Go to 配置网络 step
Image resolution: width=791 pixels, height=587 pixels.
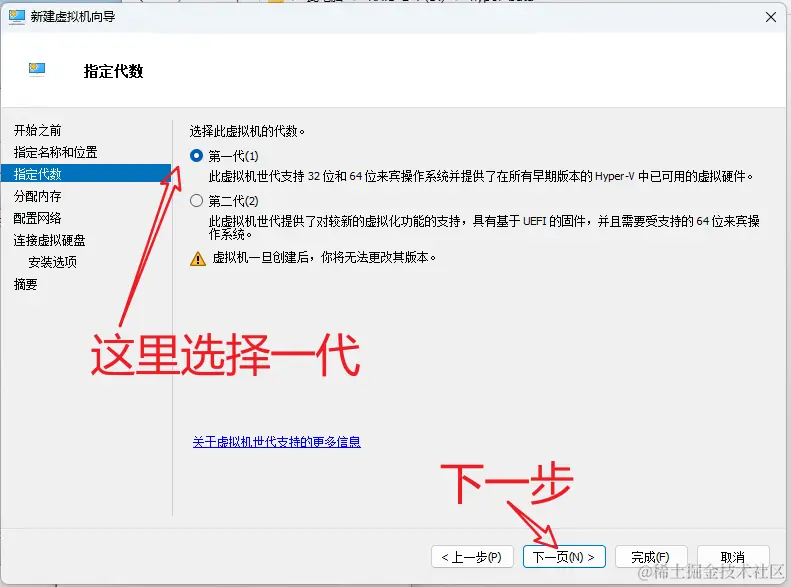coord(37,218)
